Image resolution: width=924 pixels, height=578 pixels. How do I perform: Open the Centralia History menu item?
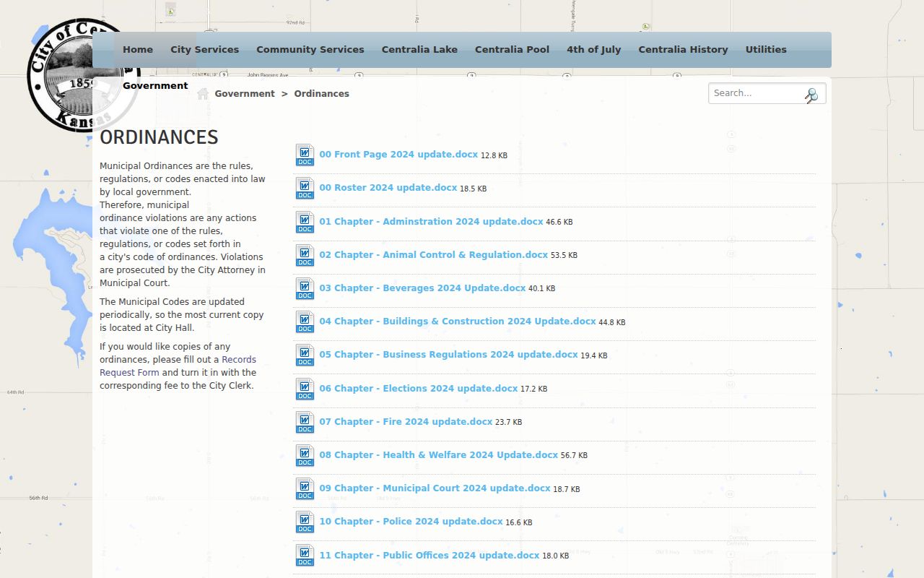click(x=683, y=50)
